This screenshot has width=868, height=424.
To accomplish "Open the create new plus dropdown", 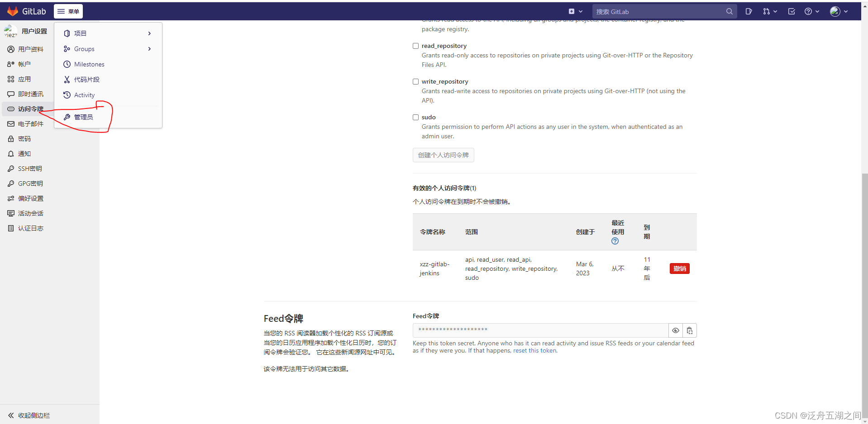I will click(x=576, y=11).
